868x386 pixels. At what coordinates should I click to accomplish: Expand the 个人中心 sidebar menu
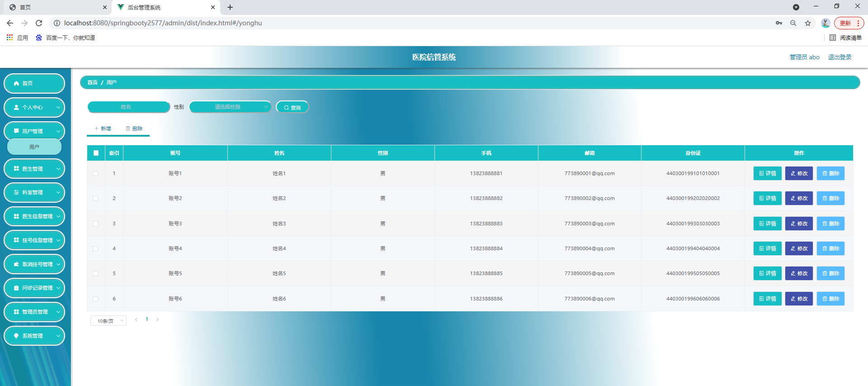(34, 107)
